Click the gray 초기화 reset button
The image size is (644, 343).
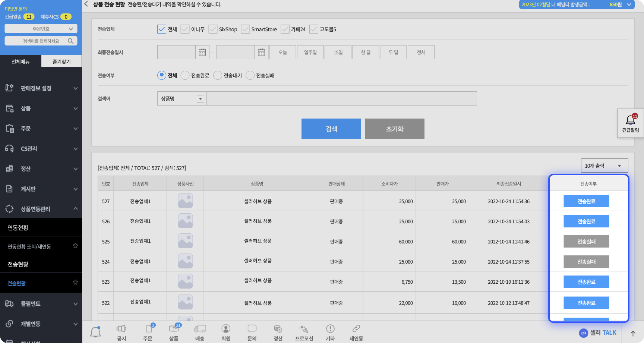(394, 129)
